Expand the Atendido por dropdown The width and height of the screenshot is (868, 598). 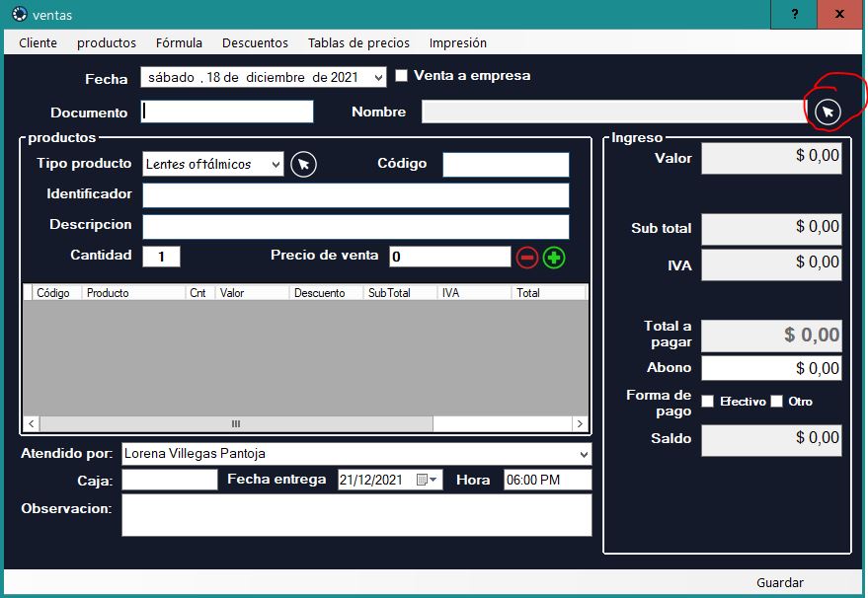[x=584, y=454]
